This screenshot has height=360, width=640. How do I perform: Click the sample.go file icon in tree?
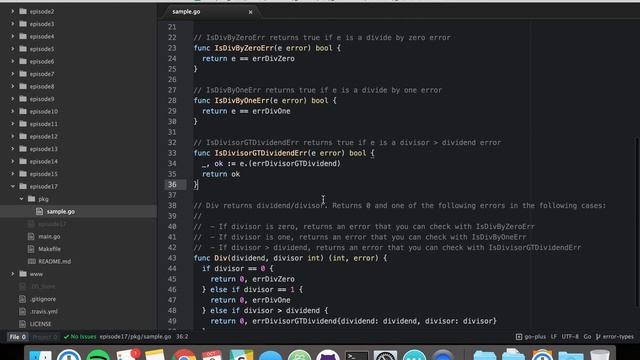point(40,211)
